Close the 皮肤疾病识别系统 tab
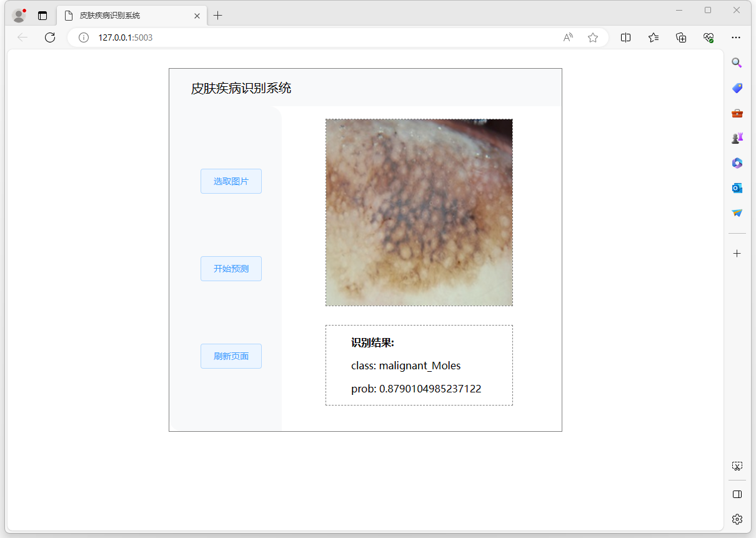The width and height of the screenshot is (756, 538). point(197,16)
